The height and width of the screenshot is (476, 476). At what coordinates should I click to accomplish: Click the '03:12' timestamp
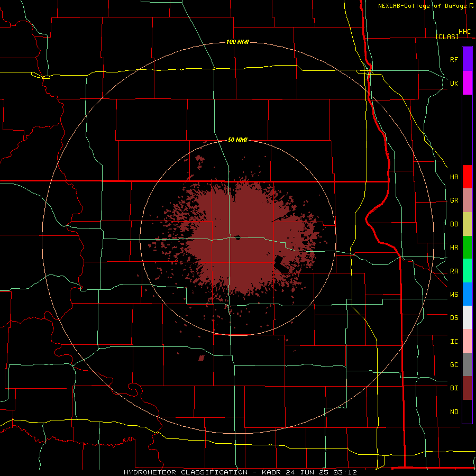[344, 472]
